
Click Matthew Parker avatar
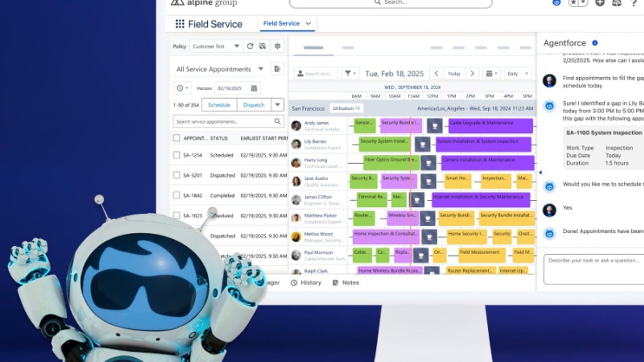tap(296, 218)
